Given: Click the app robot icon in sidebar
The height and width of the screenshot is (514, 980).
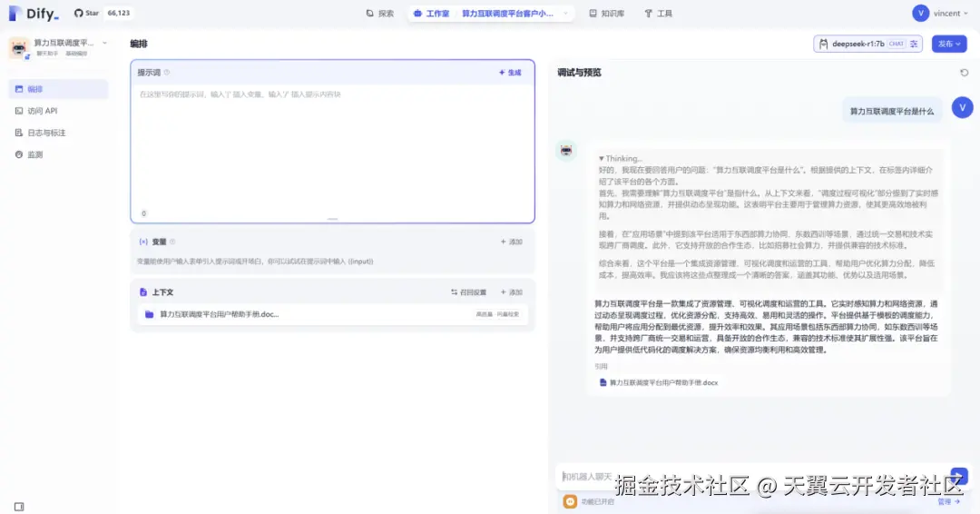Looking at the screenshot, I should click(19, 47).
